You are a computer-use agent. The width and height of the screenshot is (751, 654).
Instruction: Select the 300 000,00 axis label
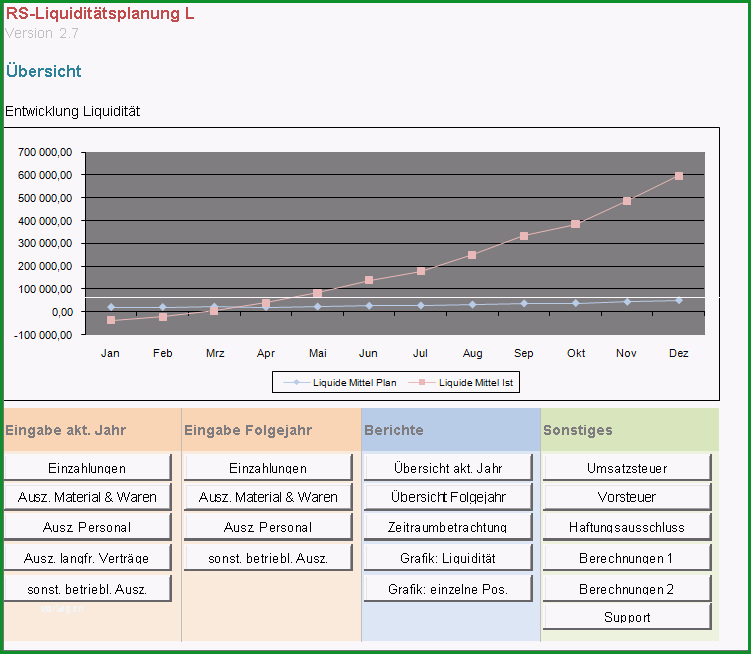pyautogui.click(x=45, y=243)
